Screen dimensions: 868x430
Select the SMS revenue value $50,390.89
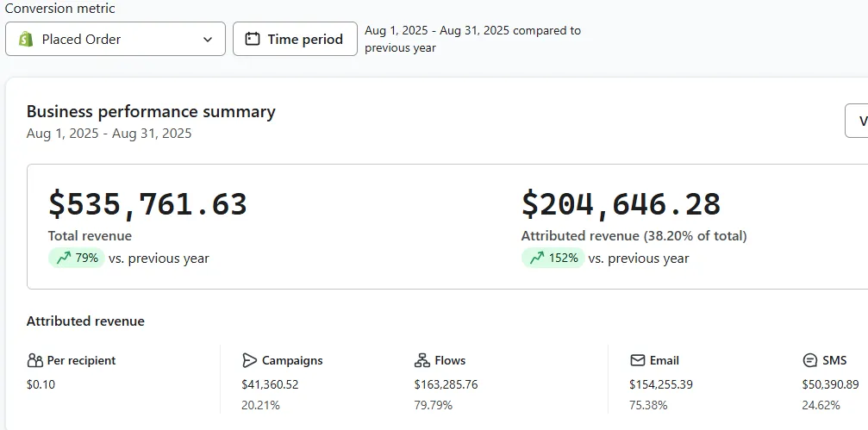click(830, 384)
